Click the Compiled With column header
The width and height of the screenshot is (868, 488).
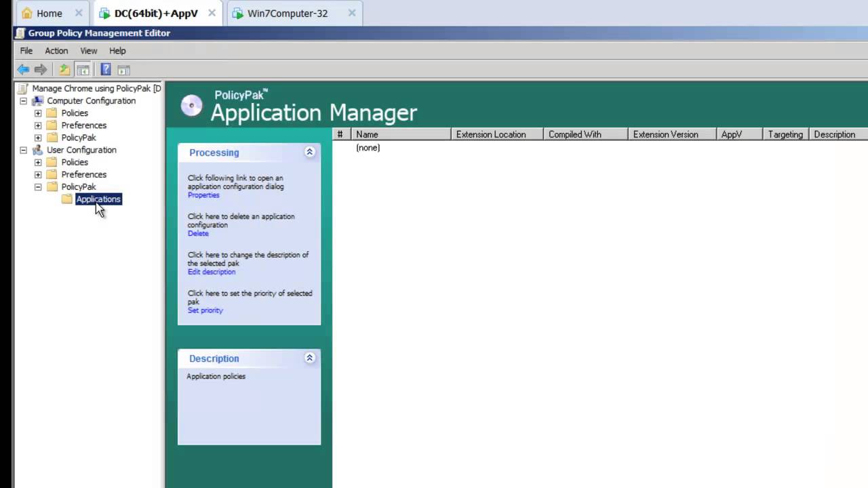click(585, 134)
